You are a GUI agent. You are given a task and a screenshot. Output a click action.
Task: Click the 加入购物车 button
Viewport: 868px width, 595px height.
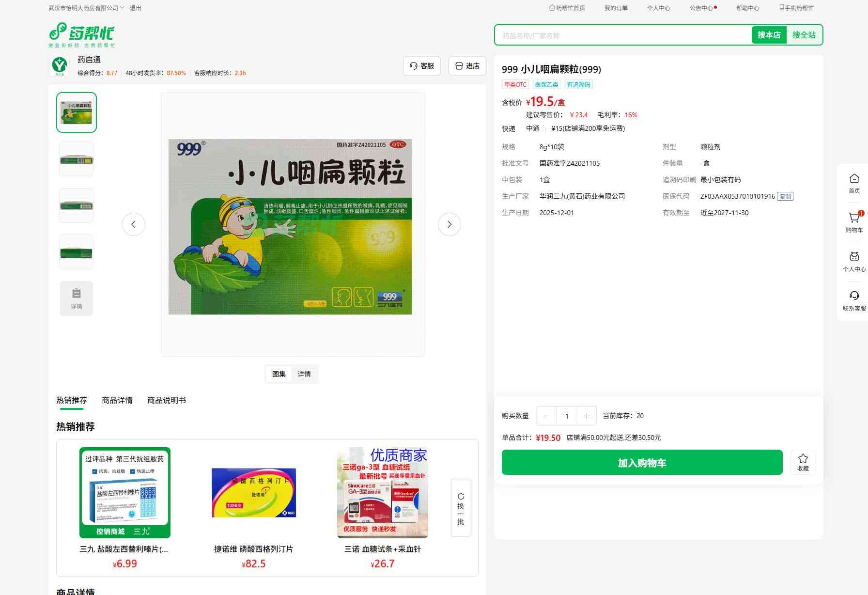pos(642,463)
